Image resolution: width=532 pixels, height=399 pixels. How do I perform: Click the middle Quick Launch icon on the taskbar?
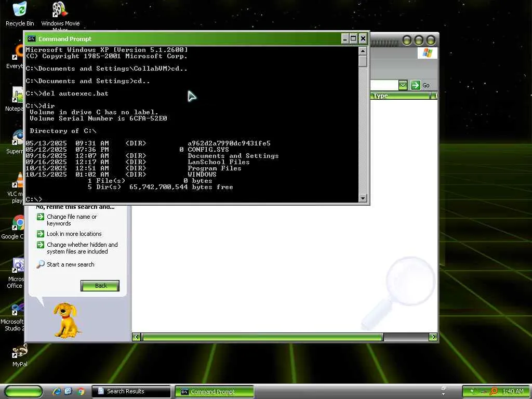68,391
